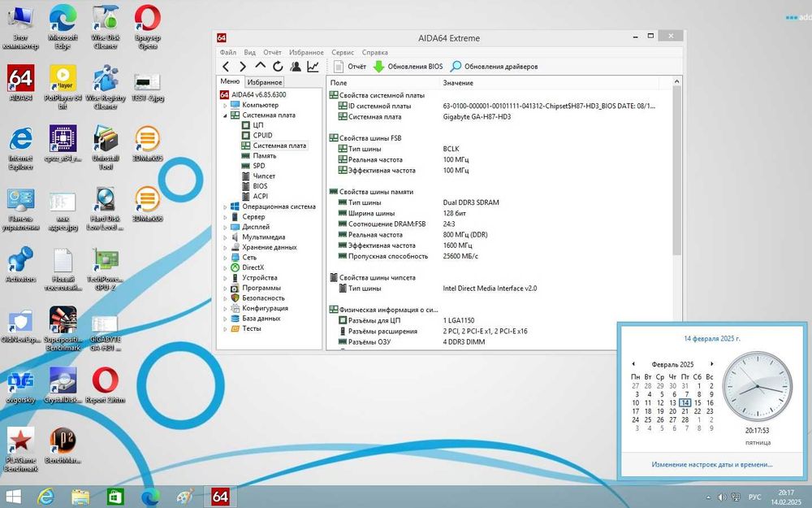812x508 pixels.
Task: Switch to the Меню tab
Action: (230, 81)
